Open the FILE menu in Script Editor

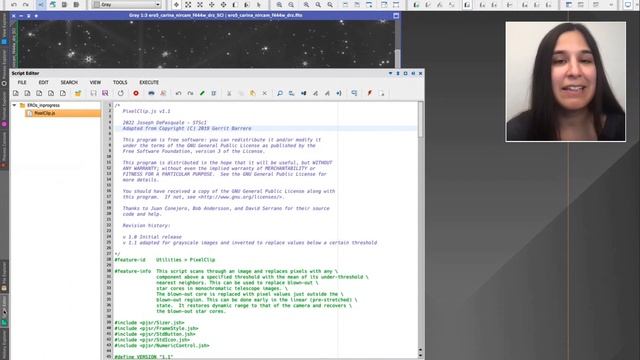(22, 82)
